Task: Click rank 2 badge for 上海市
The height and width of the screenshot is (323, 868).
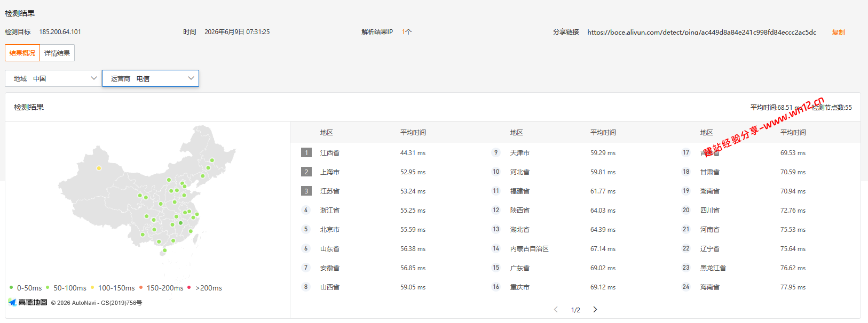Action: [x=306, y=172]
